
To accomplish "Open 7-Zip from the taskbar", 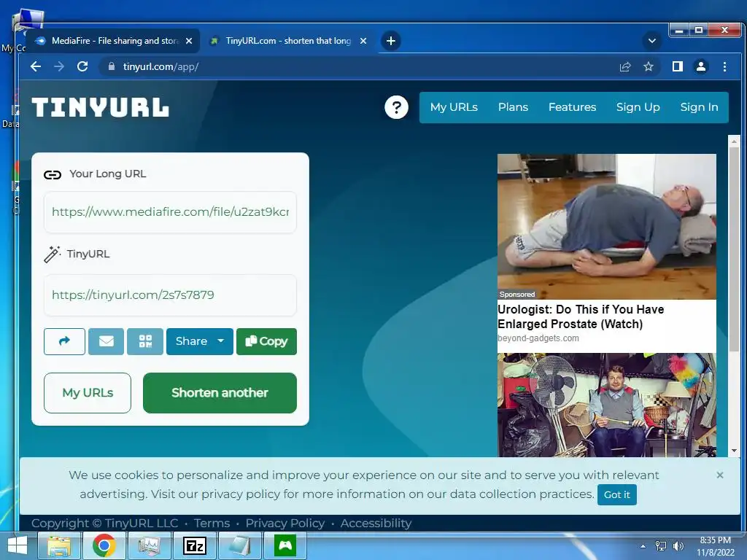I will (x=194, y=546).
